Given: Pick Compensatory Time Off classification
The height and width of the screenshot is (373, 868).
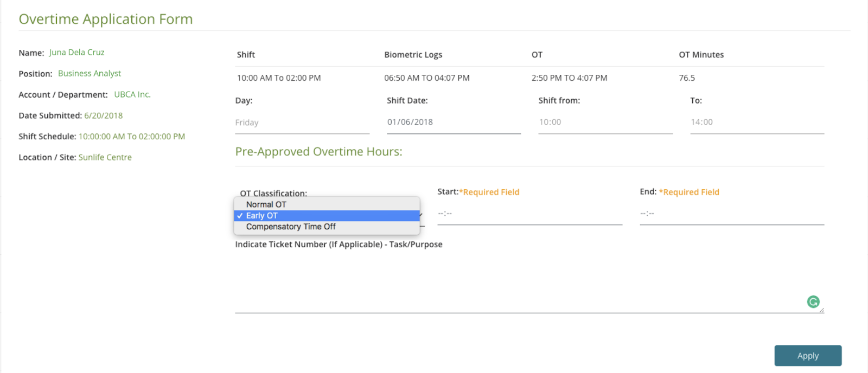Looking at the screenshot, I should (291, 227).
